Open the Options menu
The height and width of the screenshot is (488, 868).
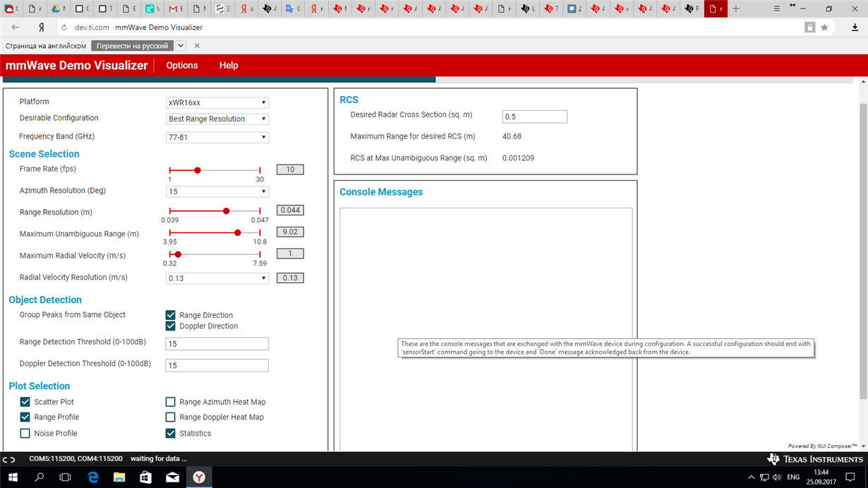coord(182,65)
